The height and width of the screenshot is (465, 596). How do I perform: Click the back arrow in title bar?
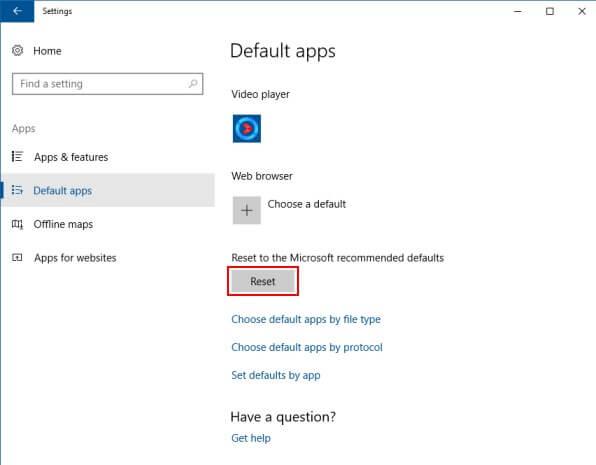[x=17, y=11]
